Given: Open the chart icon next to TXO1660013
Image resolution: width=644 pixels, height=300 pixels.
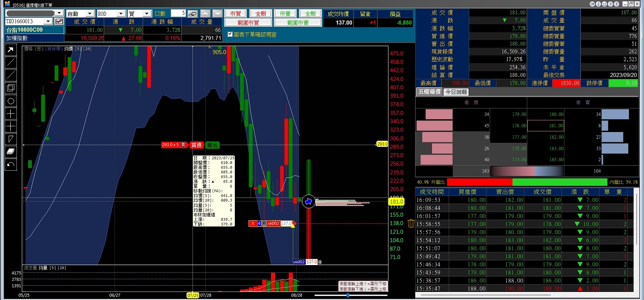Looking at the screenshot, I should tap(59, 21).
